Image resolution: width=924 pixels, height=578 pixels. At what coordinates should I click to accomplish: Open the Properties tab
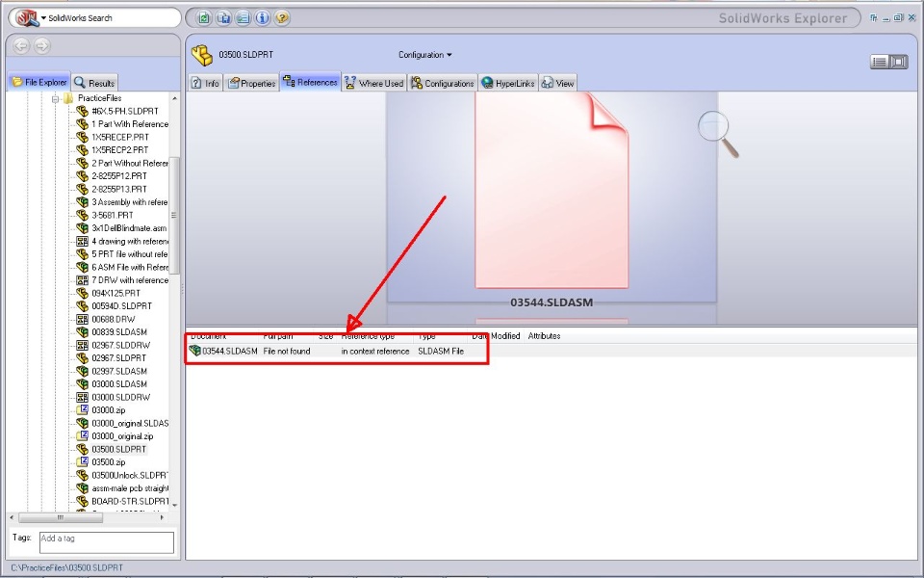pos(252,83)
